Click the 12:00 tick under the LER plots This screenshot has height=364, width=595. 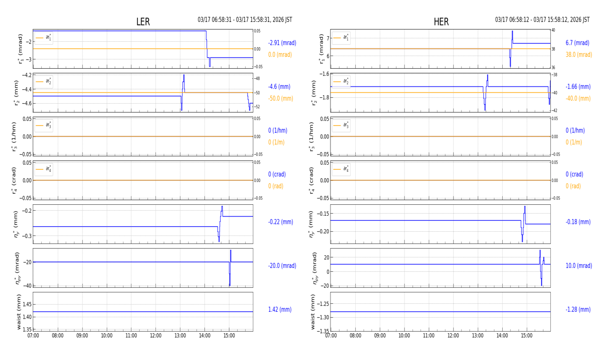pos(155,336)
